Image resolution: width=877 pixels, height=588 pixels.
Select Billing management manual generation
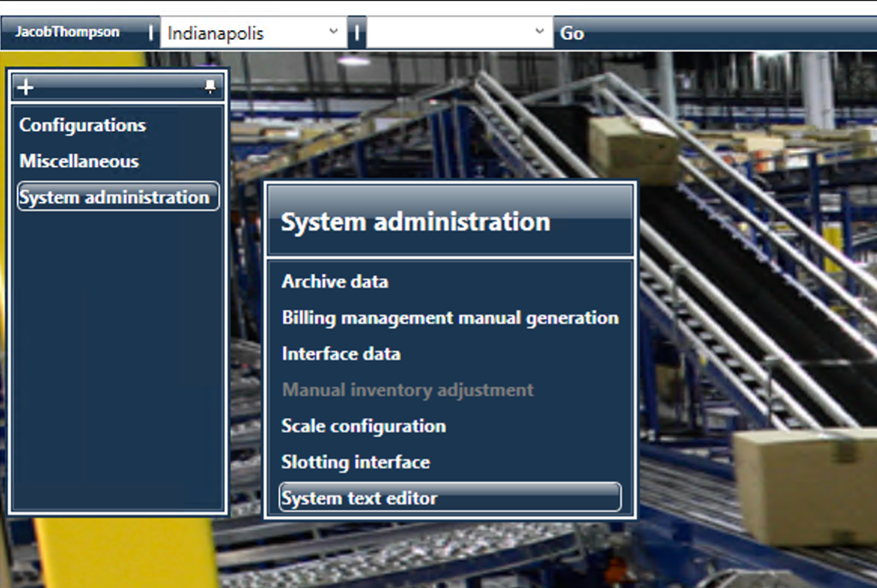click(449, 317)
